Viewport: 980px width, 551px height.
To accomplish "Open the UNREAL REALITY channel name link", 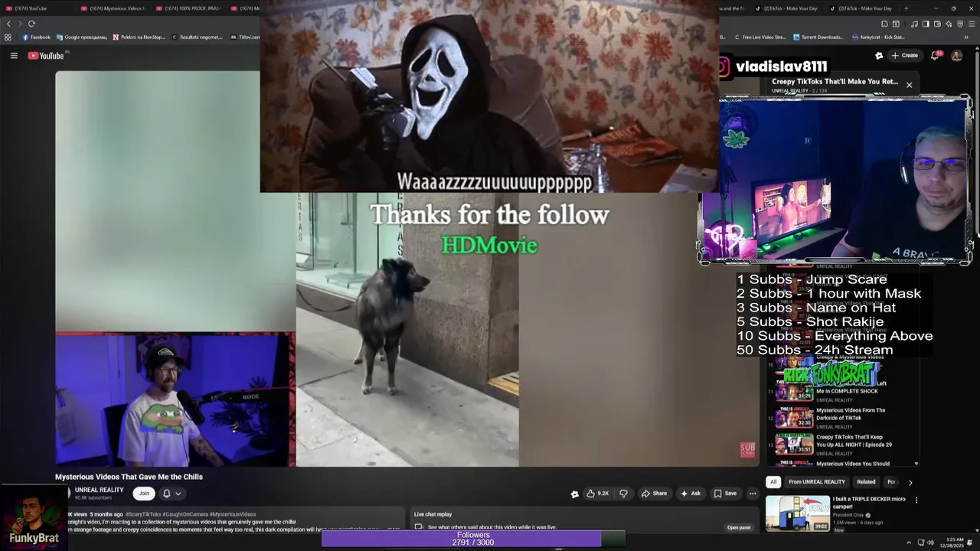I will (x=99, y=490).
